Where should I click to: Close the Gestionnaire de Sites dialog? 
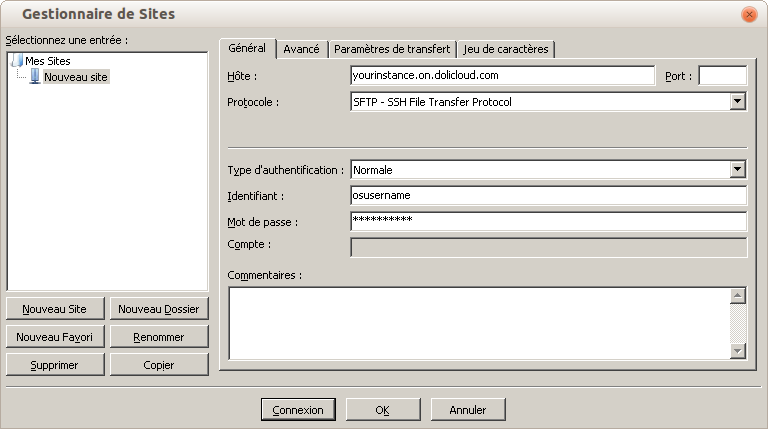click(x=748, y=15)
